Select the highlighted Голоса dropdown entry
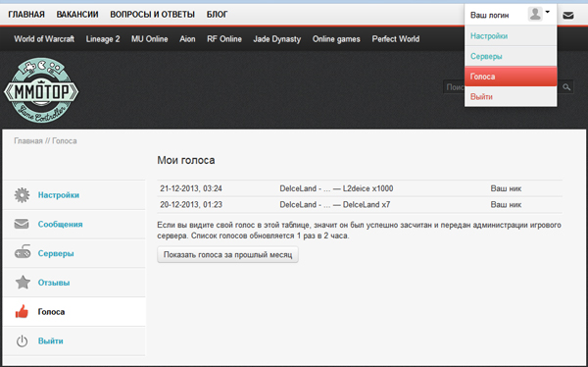The width and height of the screenshot is (588, 367). click(x=511, y=77)
